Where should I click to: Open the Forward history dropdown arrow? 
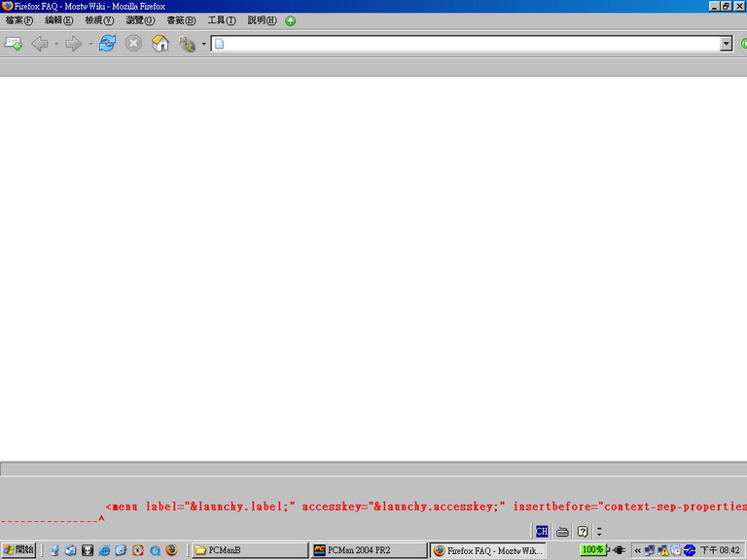pyautogui.click(x=90, y=44)
